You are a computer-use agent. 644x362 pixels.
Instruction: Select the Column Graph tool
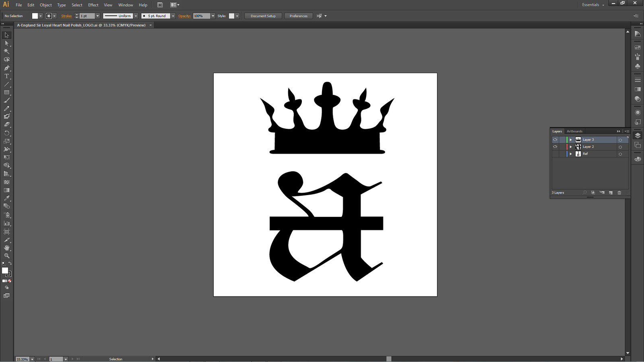(x=6, y=223)
